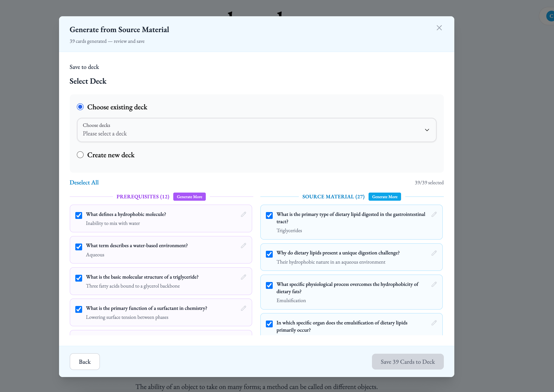Edit the unique digestion challenge card
The height and width of the screenshot is (392, 554).
(434, 253)
